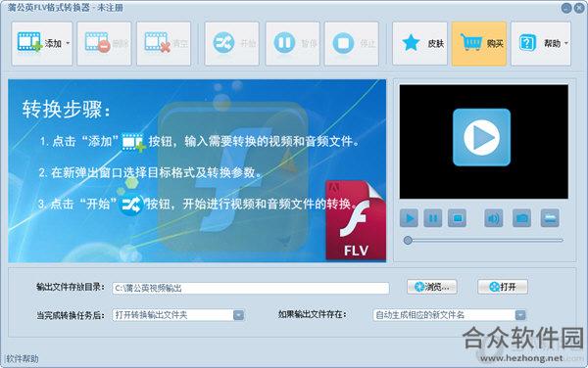Screen dimensions: 588x368
Task: Open the 如果输出文件存在 dropdown
Action: (x=449, y=315)
